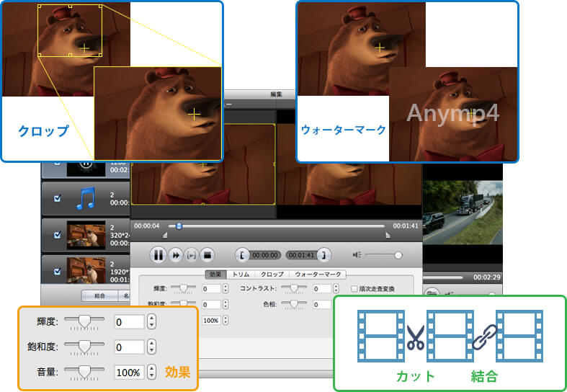The image size is (567, 392).
Task: Click the コントラスト stepper arrows
Action: pyautogui.click(x=336, y=288)
